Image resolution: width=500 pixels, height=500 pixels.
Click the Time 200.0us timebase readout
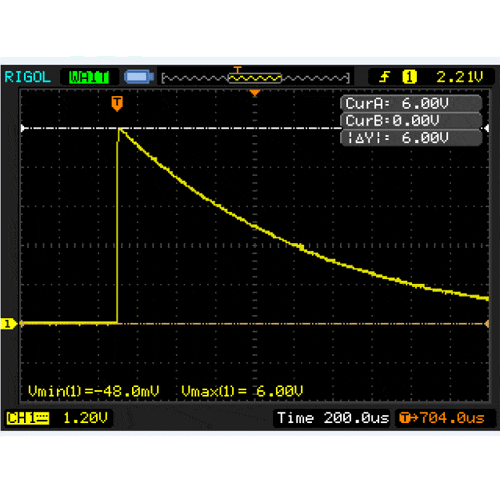pyautogui.click(x=333, y=418)
